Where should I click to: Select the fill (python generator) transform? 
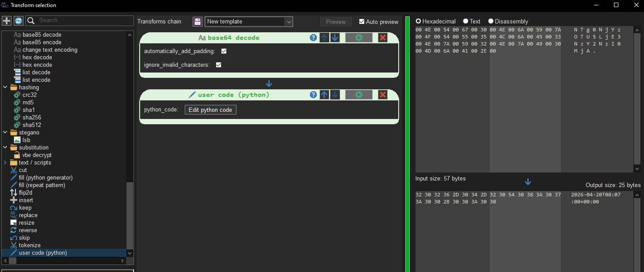tap(46, 178)
